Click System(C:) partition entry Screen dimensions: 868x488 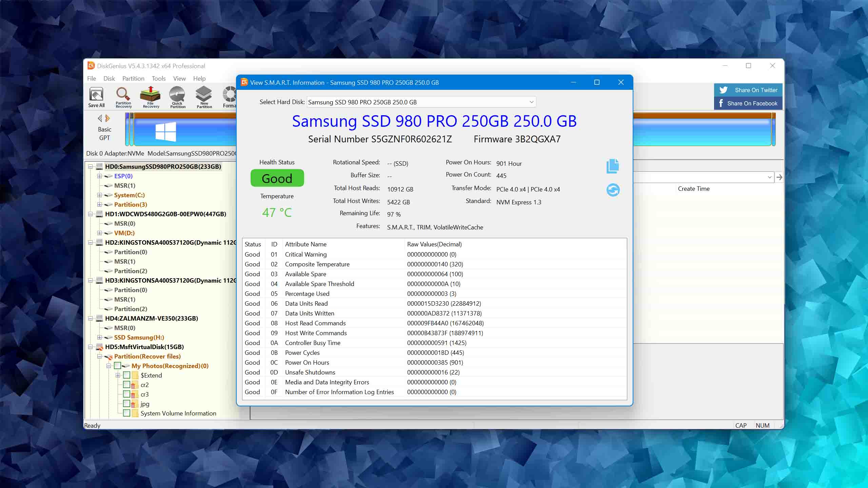click(x=130, y=195)
